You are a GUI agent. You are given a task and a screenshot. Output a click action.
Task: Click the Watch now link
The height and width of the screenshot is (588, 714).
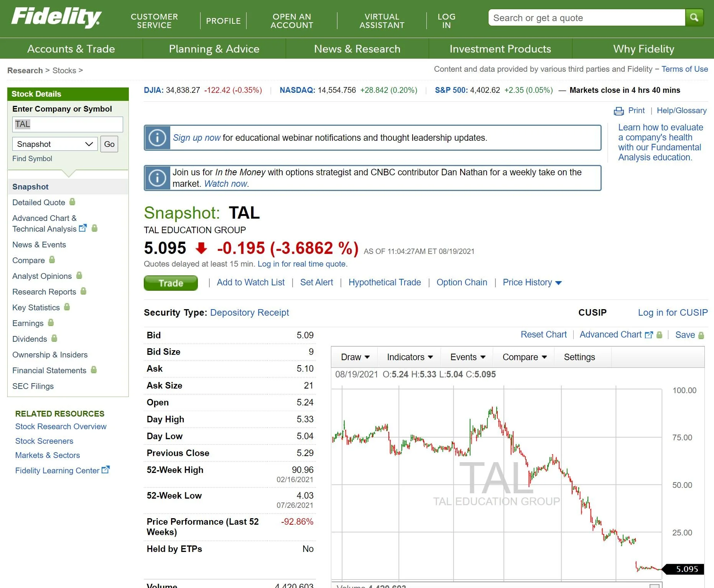point(226,184)
